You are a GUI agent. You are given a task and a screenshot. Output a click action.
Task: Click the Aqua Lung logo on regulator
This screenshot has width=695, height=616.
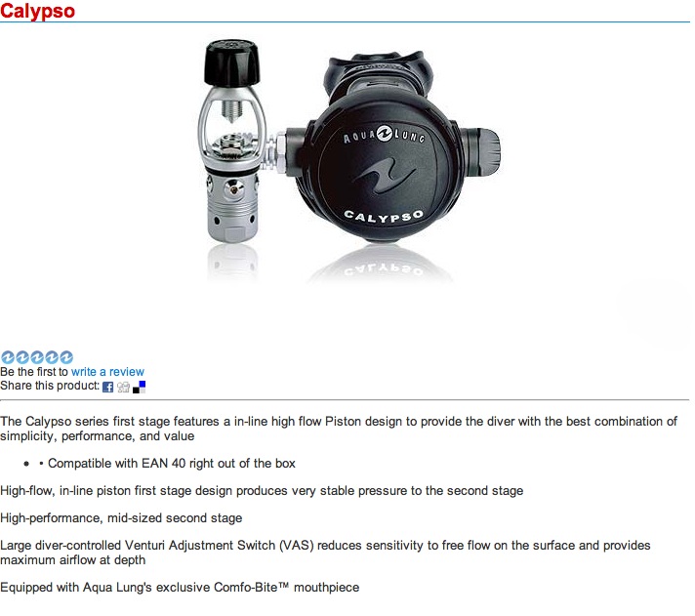coord(385,135)
